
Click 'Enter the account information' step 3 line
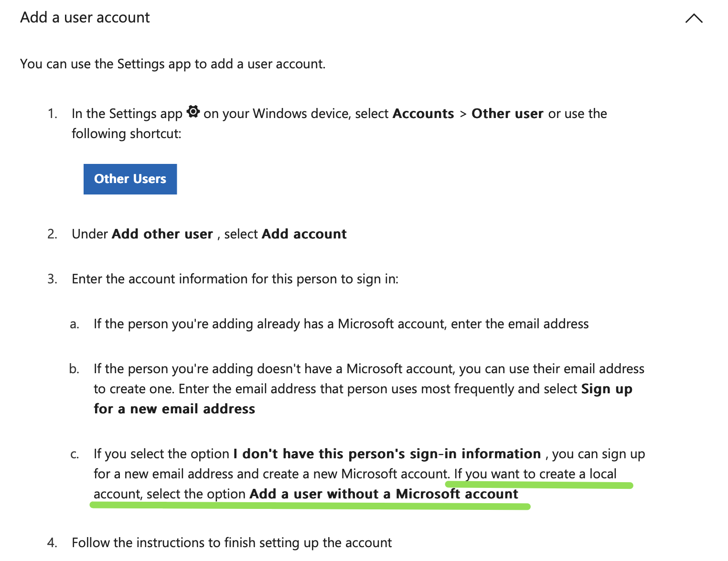(235, 279)
